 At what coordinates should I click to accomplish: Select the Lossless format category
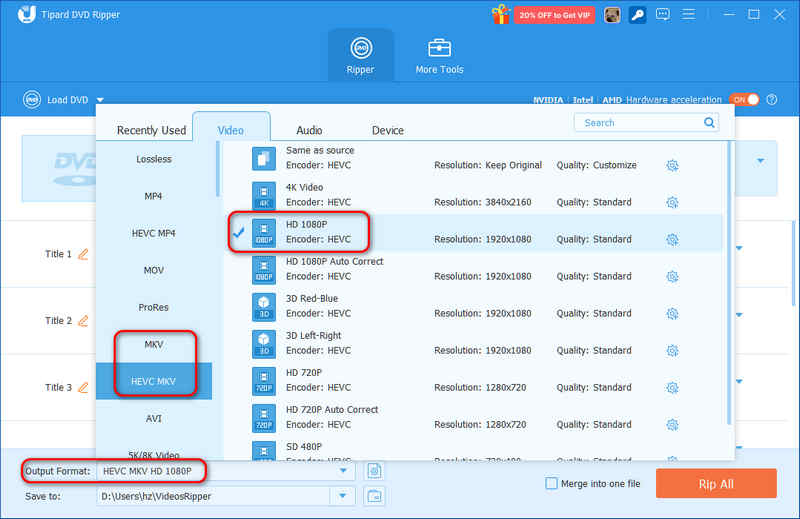[154, 159]
